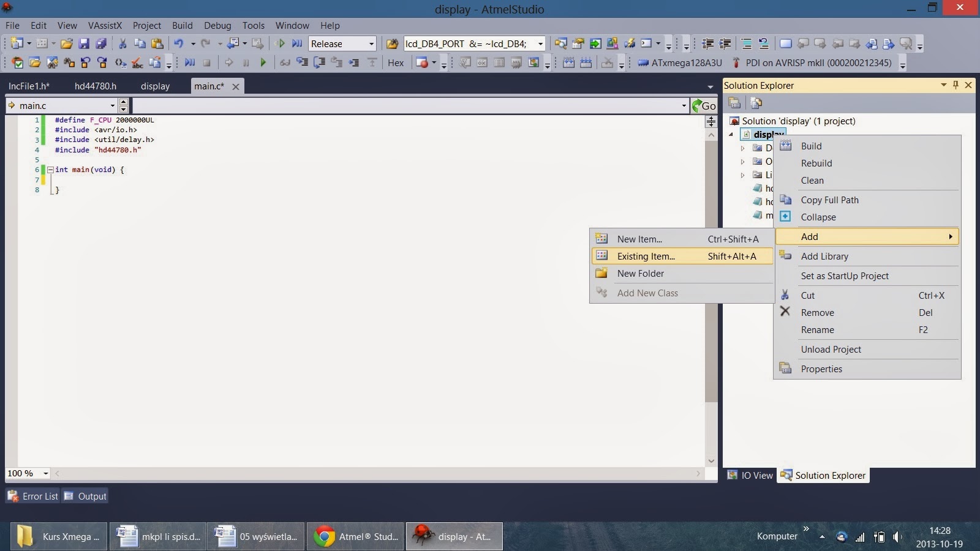Open the undo history dropdown arrow
The height and width of the screenshot is (551, 980).
point(192,43)
